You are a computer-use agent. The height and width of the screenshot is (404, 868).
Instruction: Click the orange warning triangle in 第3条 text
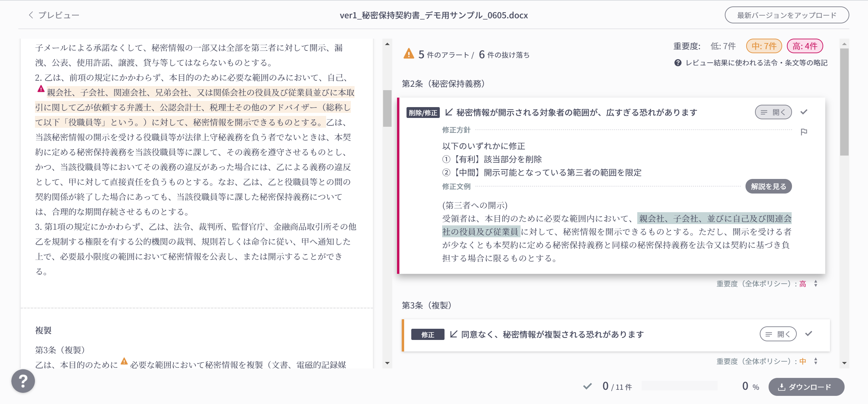pyautogui.click(x=124, y=361)
